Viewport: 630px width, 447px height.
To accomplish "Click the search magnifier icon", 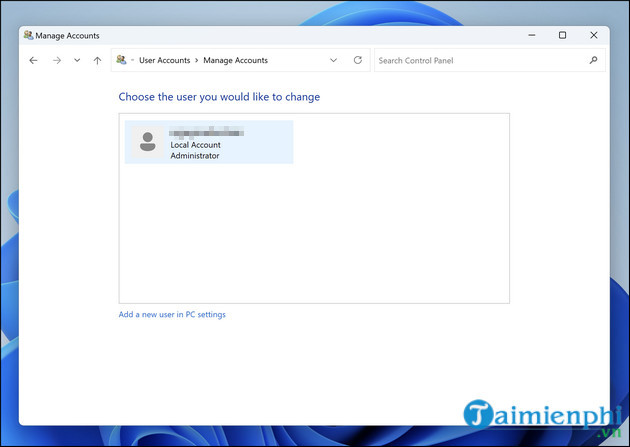I will click(593, 60).
